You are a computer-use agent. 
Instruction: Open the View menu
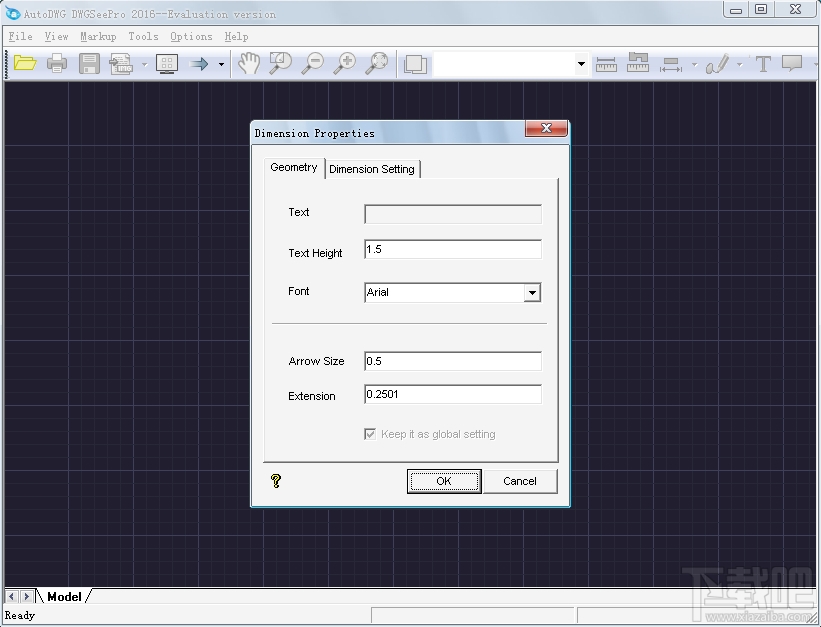(56, 37)
